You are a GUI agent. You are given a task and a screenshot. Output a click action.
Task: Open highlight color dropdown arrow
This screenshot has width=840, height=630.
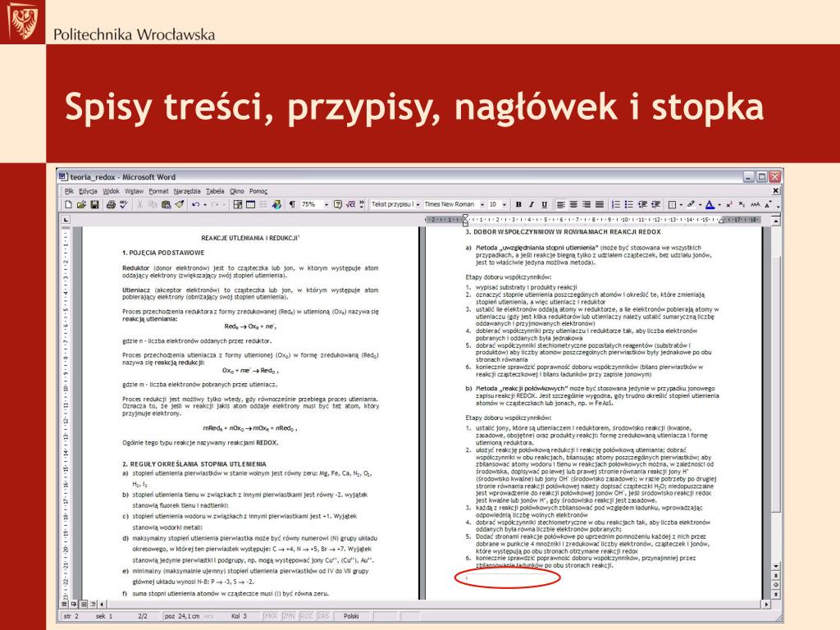[701, 204]
